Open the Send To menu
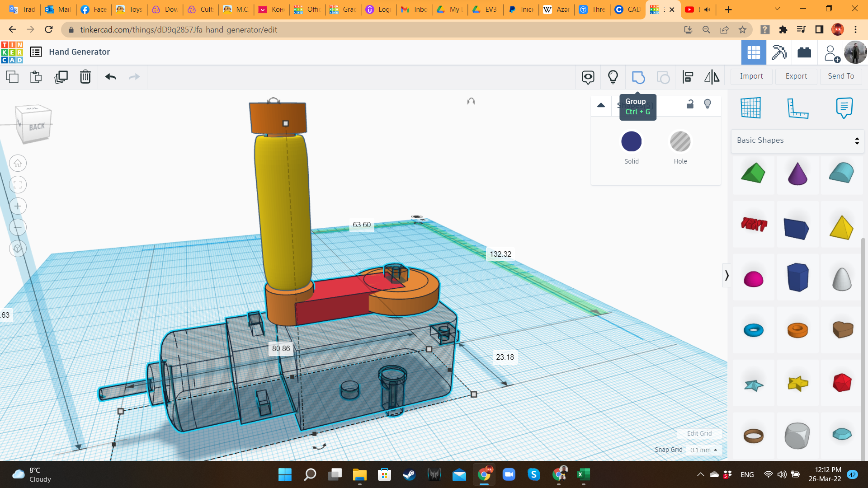The height and width of the screenshot is (488, 868). pos(841,76)
